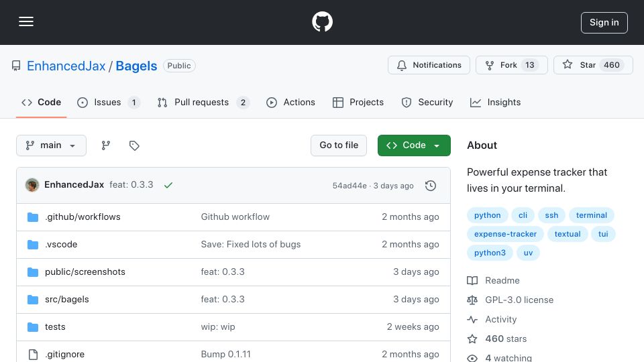This screenshot has width=644, height=362.
Task: Click book icon beside Readme
Action: point(472,280)
